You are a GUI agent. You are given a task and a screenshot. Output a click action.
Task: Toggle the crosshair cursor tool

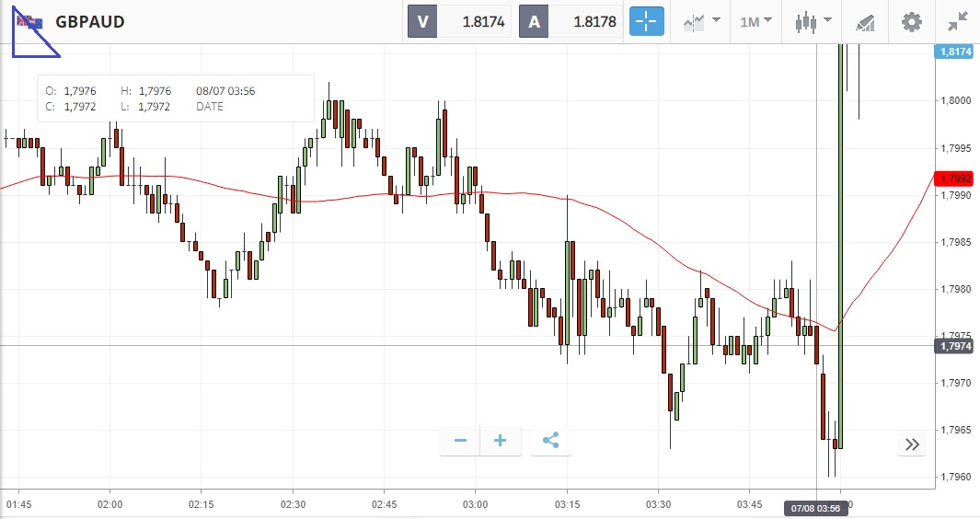pos(647,21)
